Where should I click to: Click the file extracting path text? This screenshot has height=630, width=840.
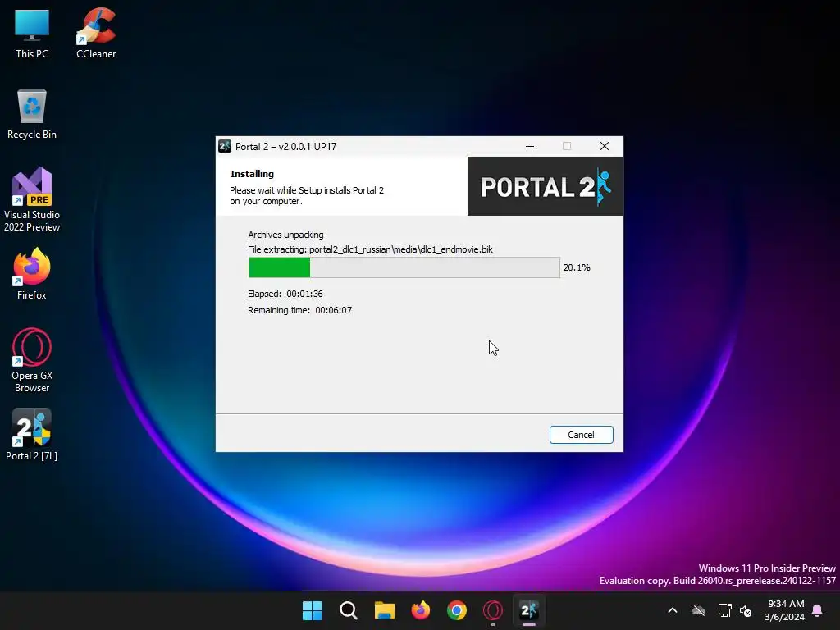tap(370, 249)
